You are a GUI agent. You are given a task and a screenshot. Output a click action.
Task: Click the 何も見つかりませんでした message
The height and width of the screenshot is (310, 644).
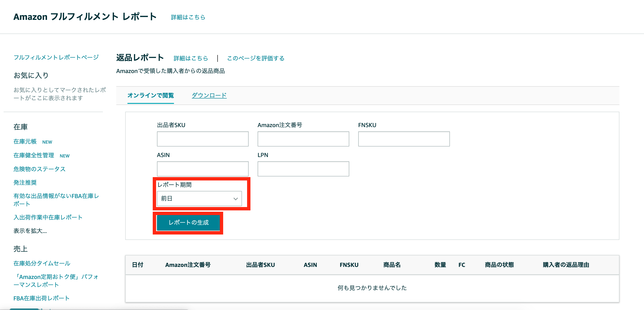tap(372, 288)
